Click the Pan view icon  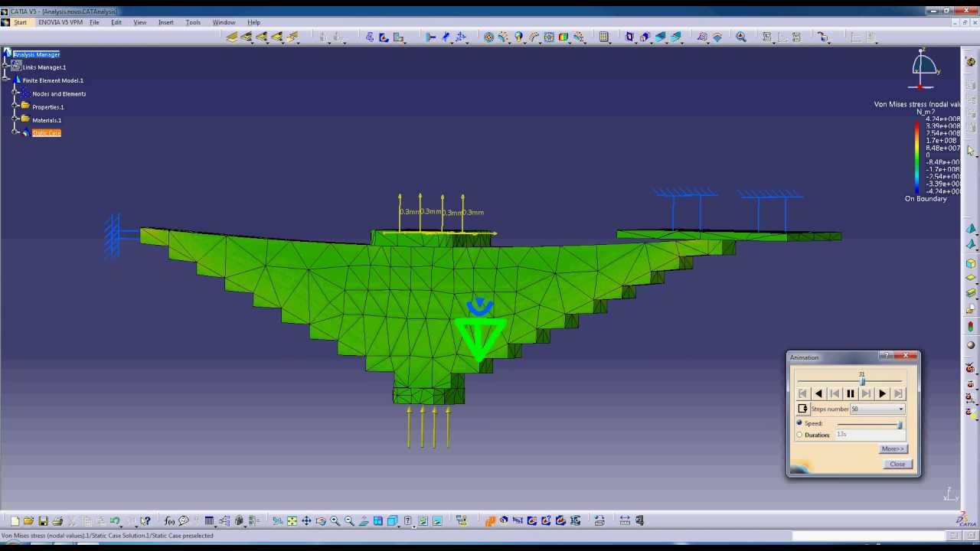(306, 521)
